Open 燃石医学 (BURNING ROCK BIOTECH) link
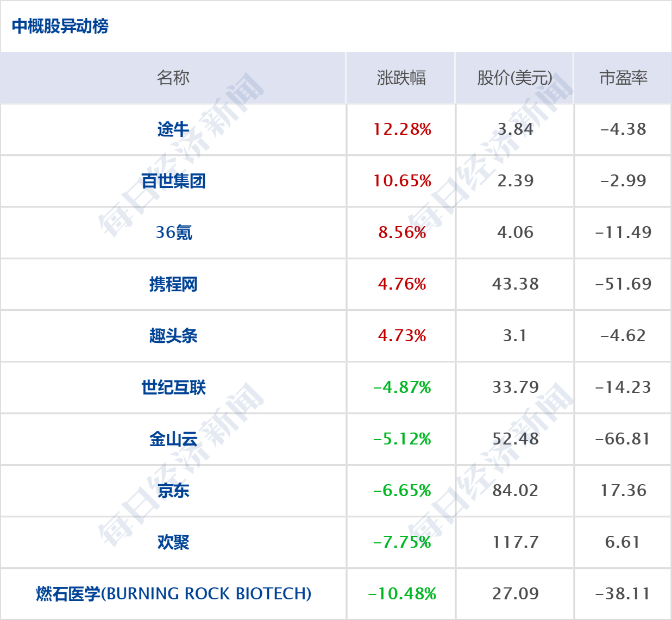 pyautogui.click(x=173, y=594)
